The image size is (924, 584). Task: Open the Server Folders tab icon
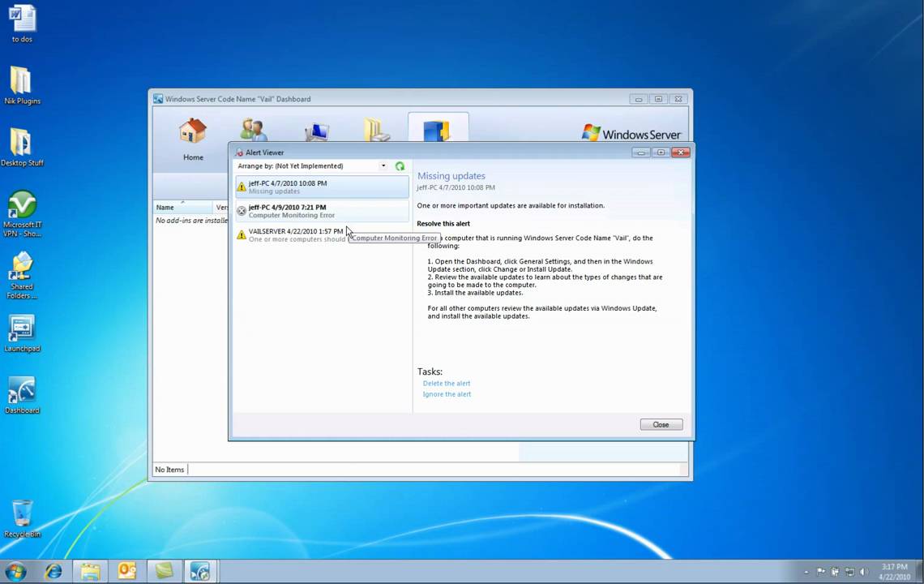(377, 130)
